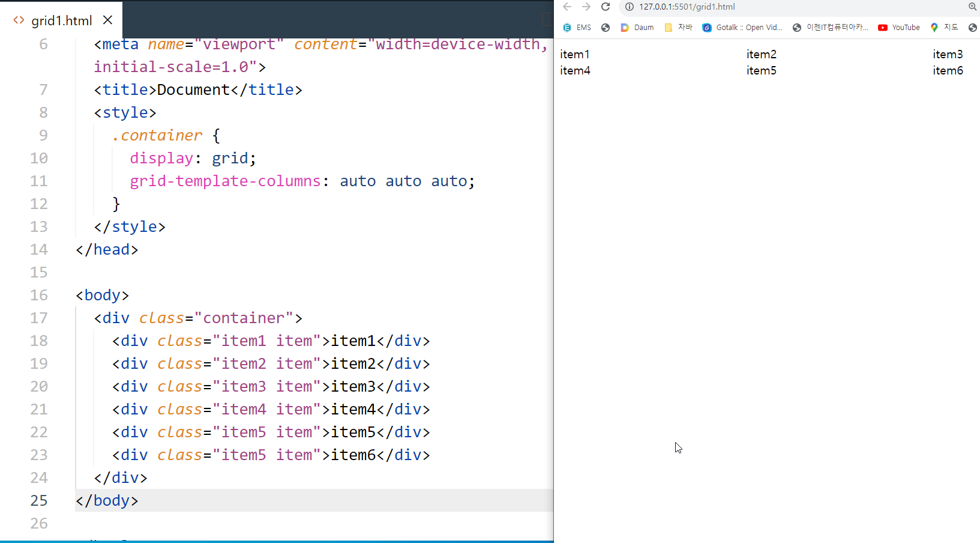Select the grid1.html editor tab
Viewport: 980px width, 543px height.
tap(62, 20)
